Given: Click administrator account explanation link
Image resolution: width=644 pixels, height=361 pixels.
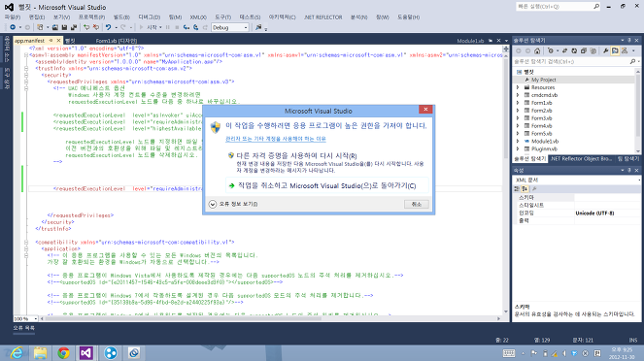Looking at the screenshot, I should (275, 139).
